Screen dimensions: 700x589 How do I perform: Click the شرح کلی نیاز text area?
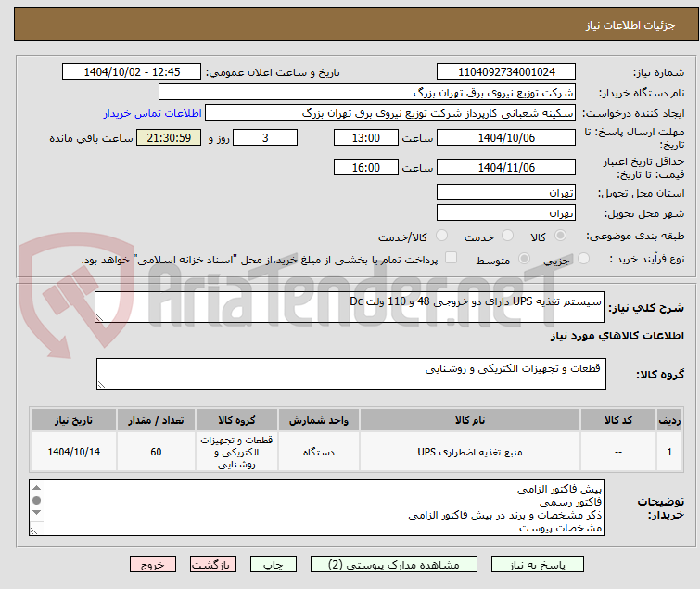pyautogui.click(x=350, y=307)
